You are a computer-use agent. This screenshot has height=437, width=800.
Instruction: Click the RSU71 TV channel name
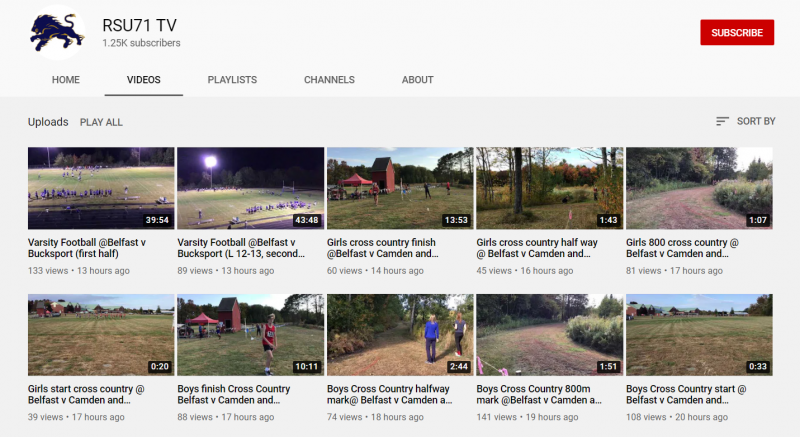139,25
